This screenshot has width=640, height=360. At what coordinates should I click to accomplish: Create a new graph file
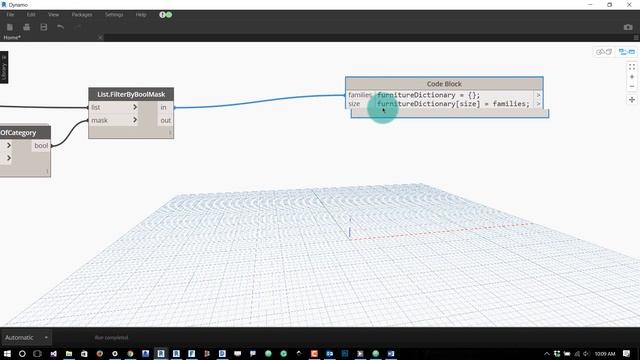(10, 27)
